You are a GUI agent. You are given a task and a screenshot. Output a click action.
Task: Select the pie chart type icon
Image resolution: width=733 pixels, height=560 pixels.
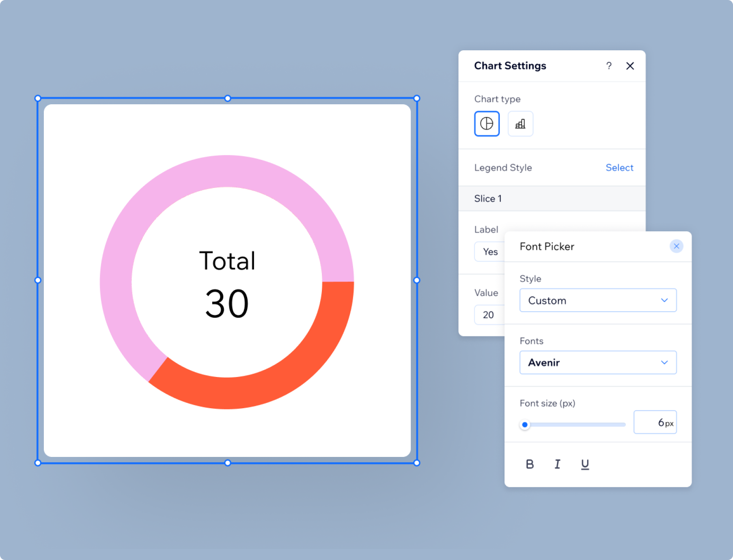[x=487, y=123]
